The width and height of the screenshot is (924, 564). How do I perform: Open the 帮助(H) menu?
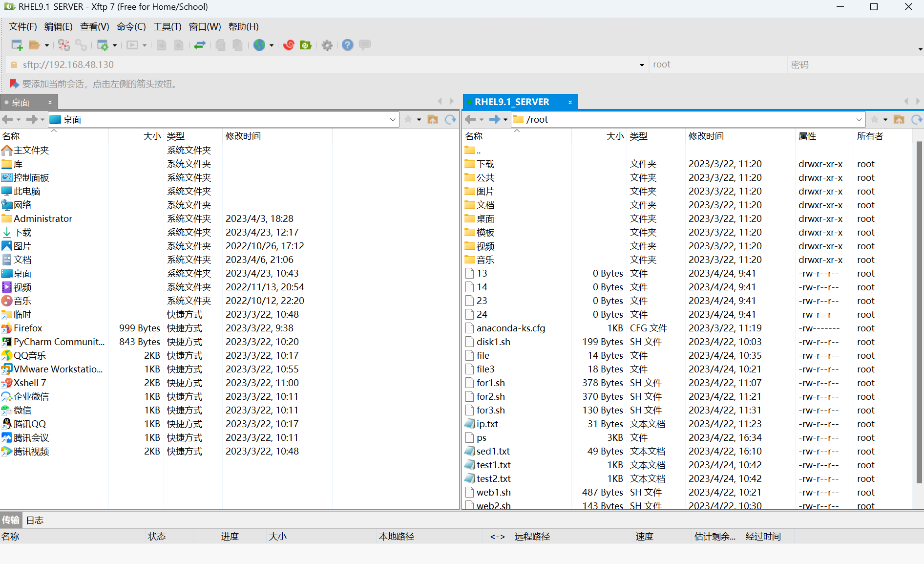244,27
